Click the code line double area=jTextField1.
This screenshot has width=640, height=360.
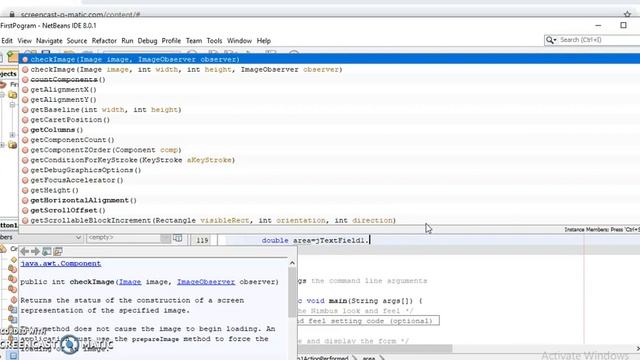(x=315, y=240)
